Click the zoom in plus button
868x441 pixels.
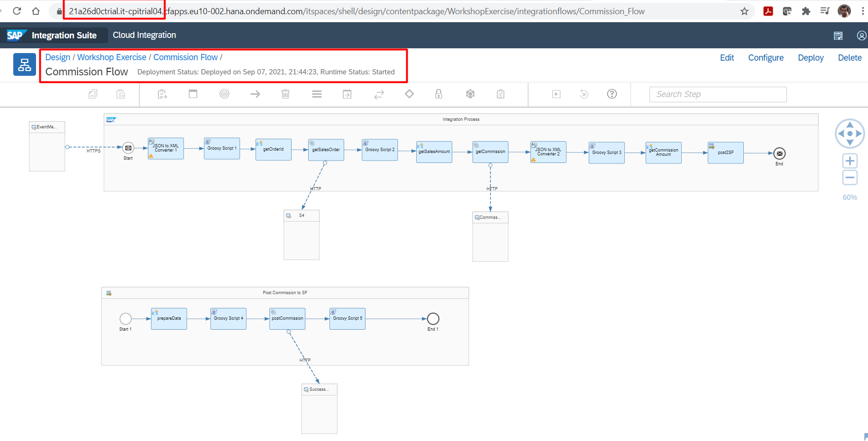click(x=850, y=161)
